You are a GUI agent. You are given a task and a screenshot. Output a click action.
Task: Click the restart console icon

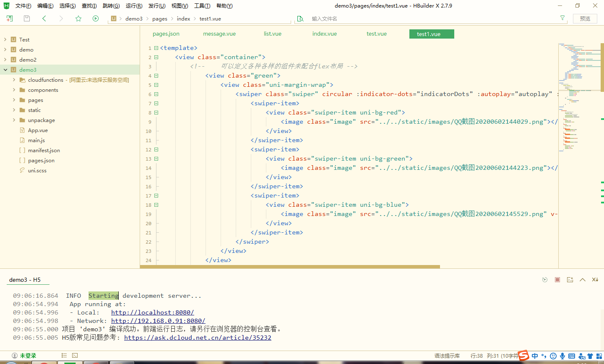click(544, 279)
